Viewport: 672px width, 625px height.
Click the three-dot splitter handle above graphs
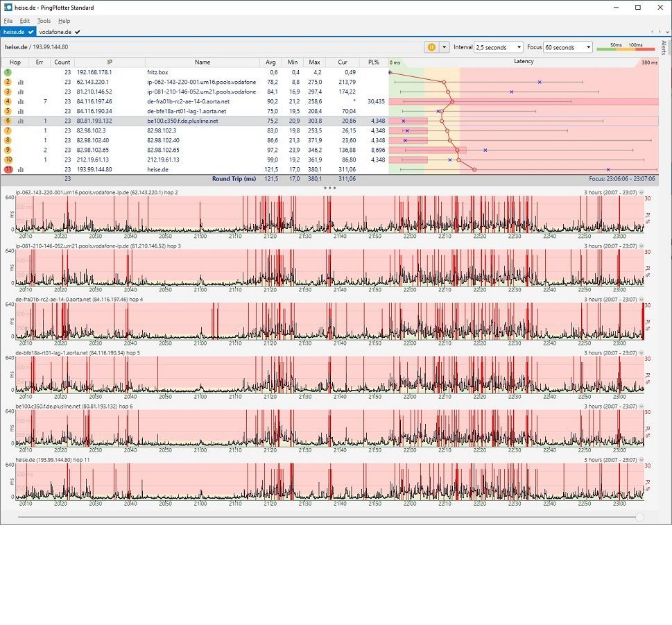pos(329,188)
